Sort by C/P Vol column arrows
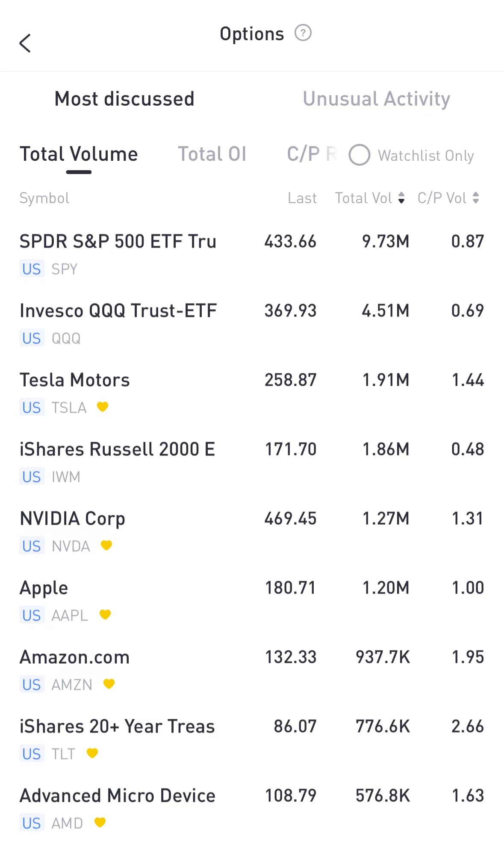 point(476,198)
